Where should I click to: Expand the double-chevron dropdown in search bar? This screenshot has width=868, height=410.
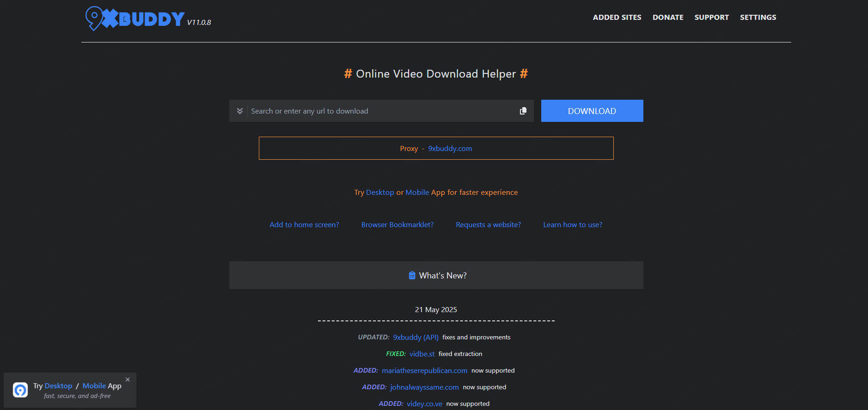[x=239, y=111]
